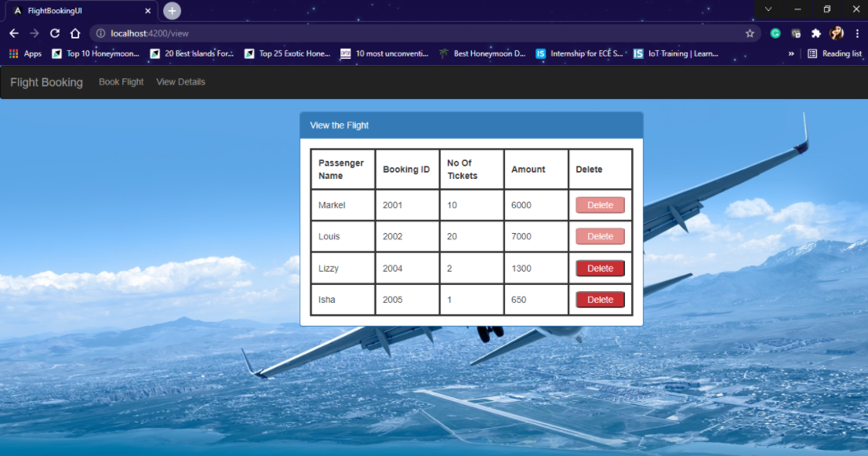The image size is (868, 456).
Task: Click the dark extension icon next to Grammarly
Action: point(795,34)
